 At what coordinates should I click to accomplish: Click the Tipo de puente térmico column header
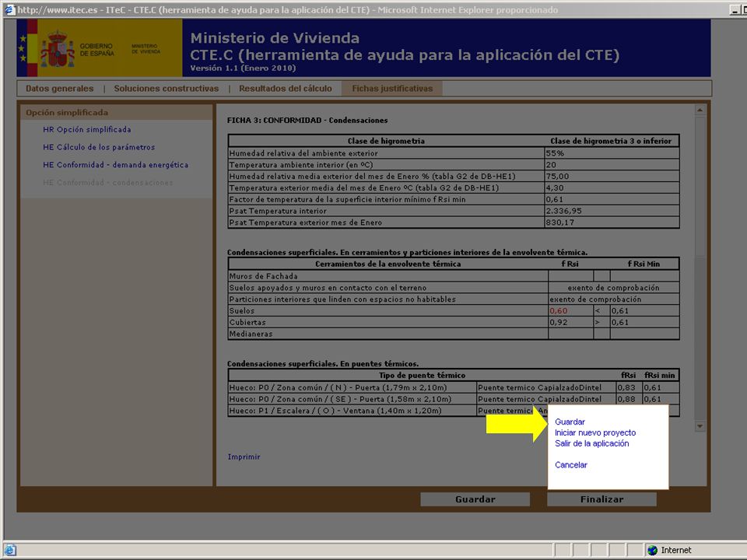(422, 375)
